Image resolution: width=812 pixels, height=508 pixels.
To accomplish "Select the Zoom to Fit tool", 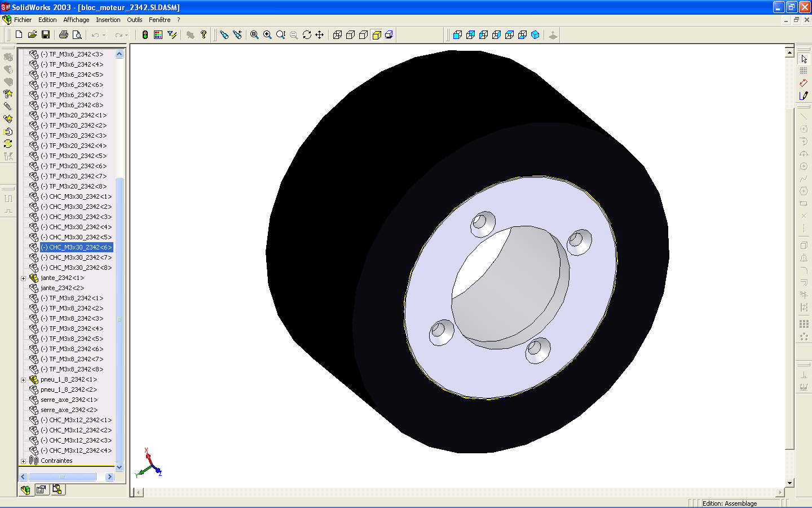I will click(x=254, y=35).
